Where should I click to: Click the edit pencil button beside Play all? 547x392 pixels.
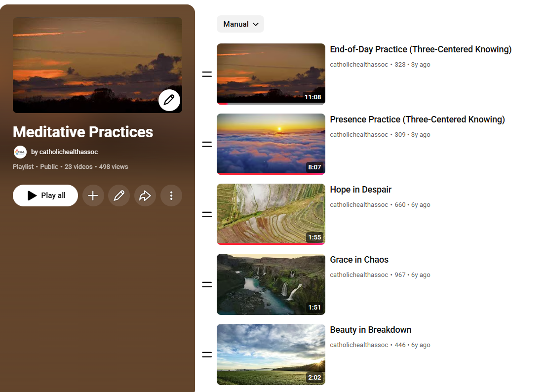(x=119, y=196)
